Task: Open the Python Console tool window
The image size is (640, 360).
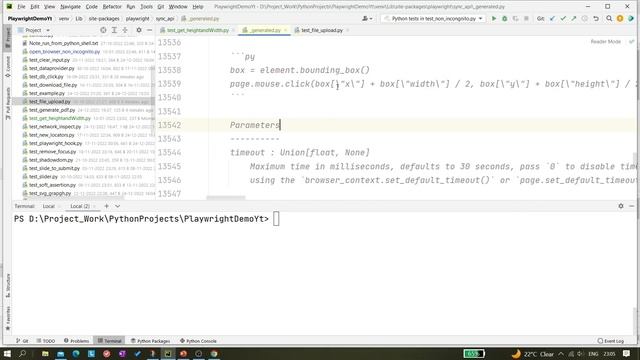Action: tap(198, 341)
